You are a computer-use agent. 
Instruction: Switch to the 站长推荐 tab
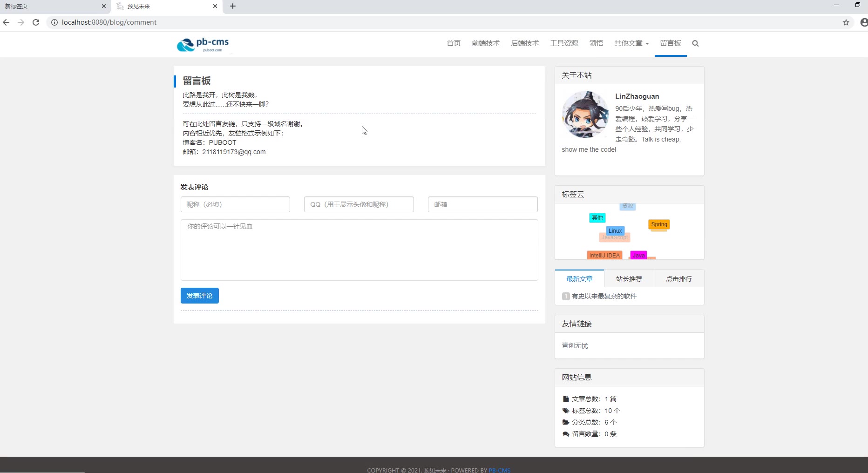pyautogui.click(x=629, y=279)
